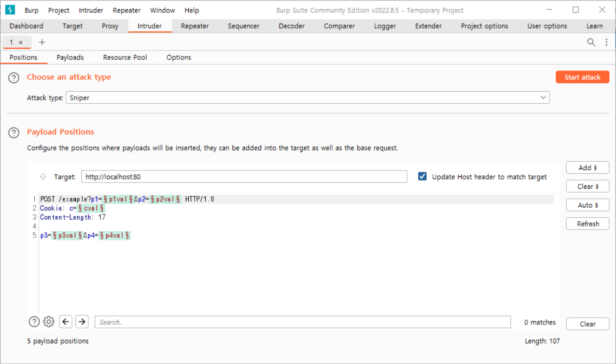This screenshot has height=364, width=616.
Task: Click the Clear § button
Action: click(588, 186)
